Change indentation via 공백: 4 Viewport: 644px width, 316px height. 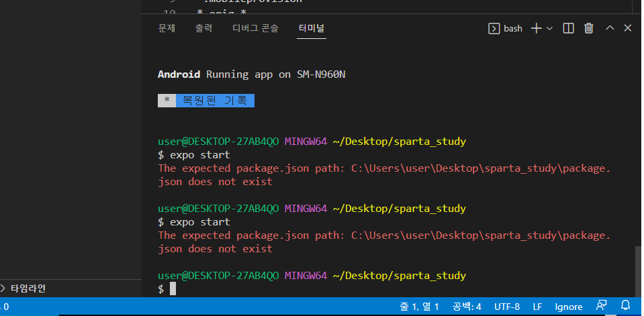[466, 307]
